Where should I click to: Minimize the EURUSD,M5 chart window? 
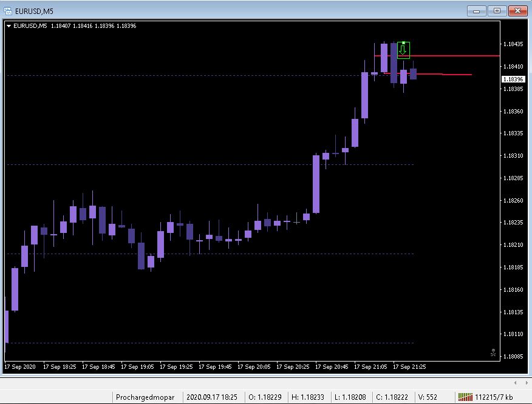476,11
